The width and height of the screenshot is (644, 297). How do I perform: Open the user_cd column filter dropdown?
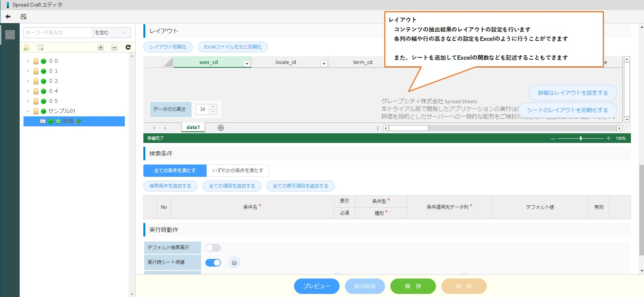point(247,64)
